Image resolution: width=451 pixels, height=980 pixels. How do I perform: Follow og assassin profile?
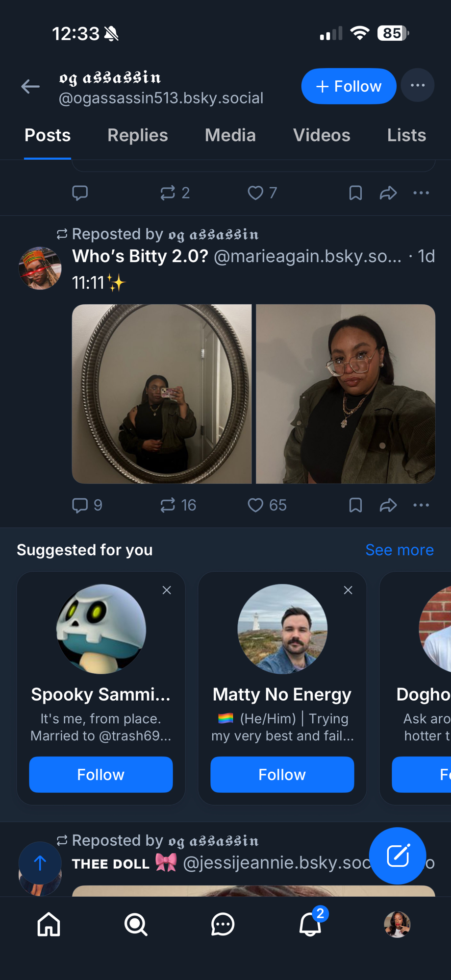pos(349,86)
